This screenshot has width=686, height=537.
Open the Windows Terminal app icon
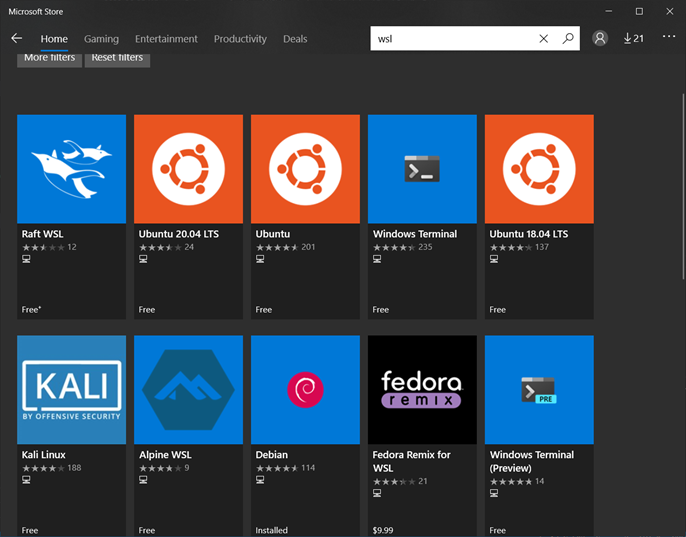pyautogui.click(x=422, y=169)
